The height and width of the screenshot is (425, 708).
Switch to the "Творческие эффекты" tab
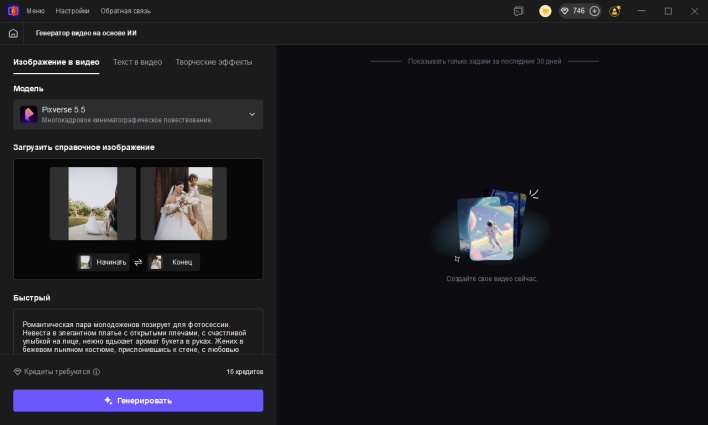click(x=213, y=62)
